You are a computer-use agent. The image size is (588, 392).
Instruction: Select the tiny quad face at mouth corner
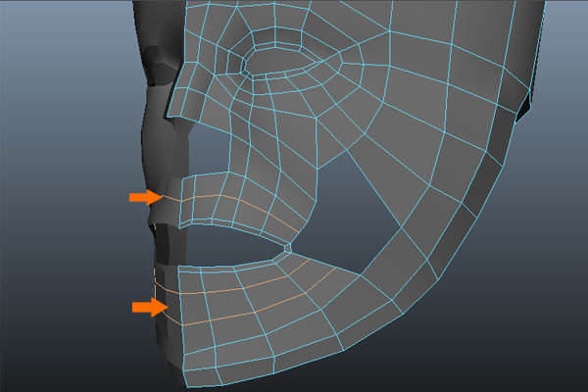[x=288, y=248]
